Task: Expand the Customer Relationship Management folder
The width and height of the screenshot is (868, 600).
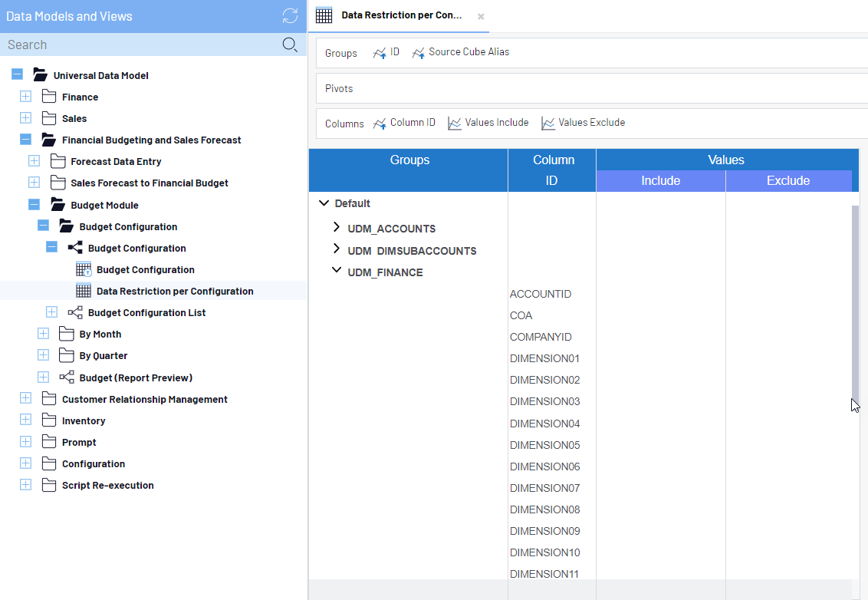Action: point(25,399)
